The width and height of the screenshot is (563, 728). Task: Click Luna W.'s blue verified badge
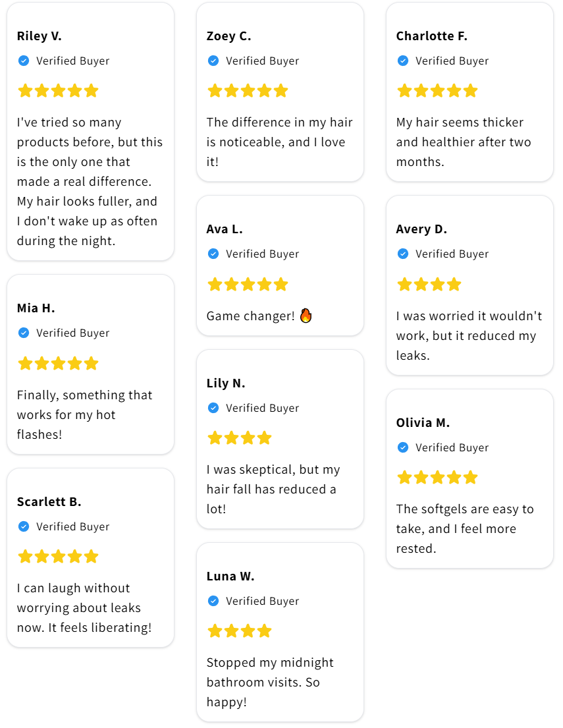click(213, 601)
